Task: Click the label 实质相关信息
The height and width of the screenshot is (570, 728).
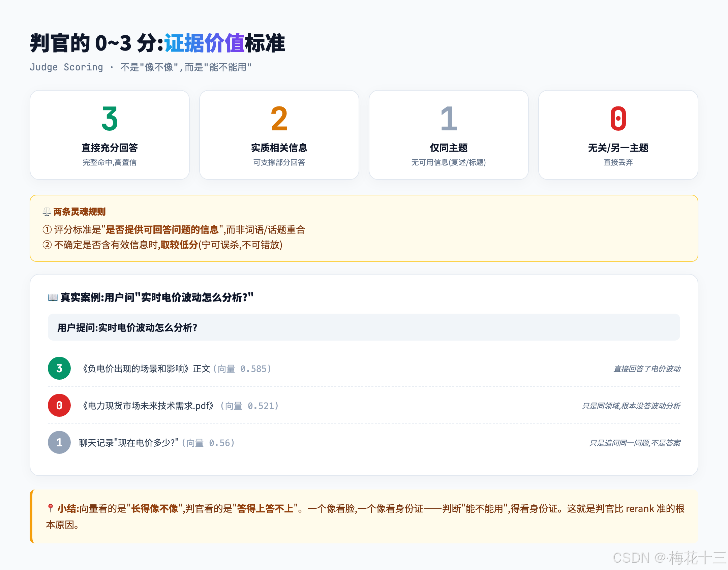Action: pyautogui.click(x=279, y=148)
